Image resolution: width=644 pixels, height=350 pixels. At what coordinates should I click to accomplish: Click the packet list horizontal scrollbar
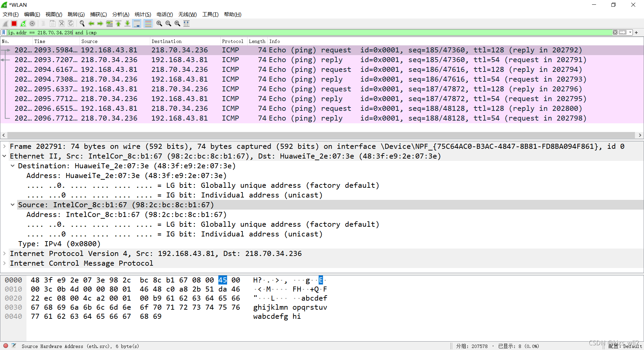point(321,135)
